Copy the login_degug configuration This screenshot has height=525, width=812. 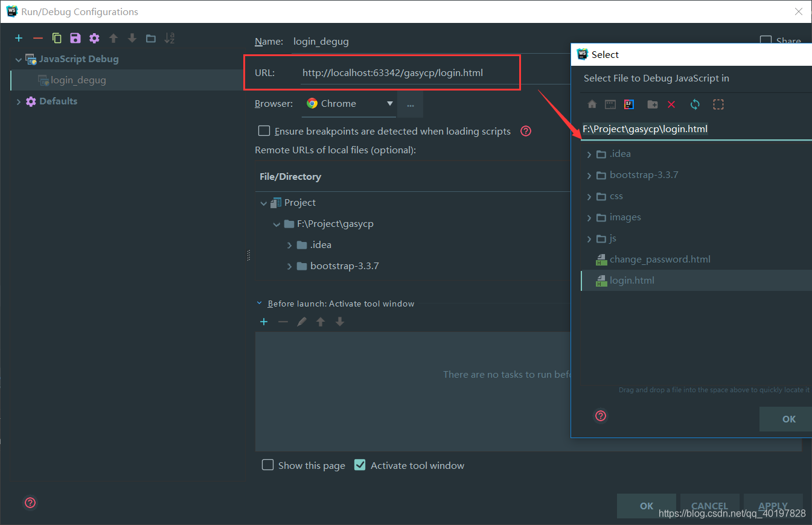point(56,37)
